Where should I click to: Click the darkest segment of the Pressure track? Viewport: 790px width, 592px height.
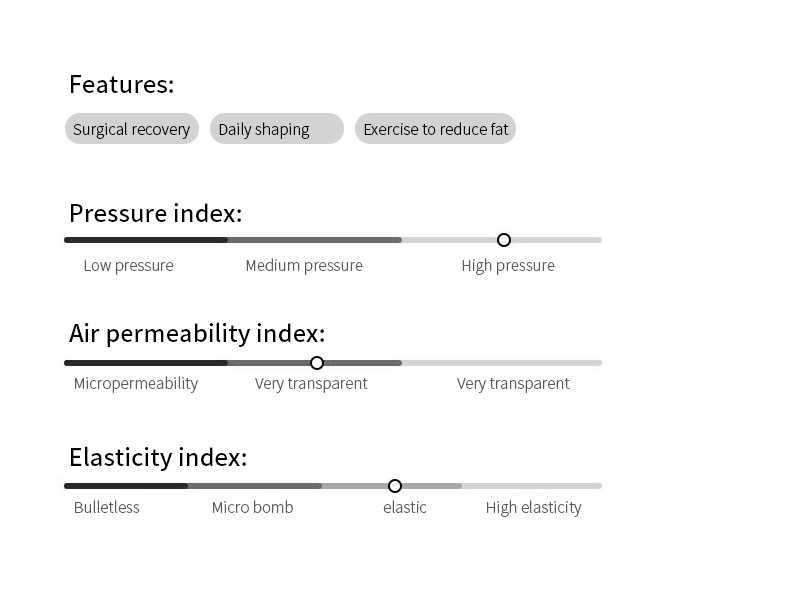click(146, 240)
